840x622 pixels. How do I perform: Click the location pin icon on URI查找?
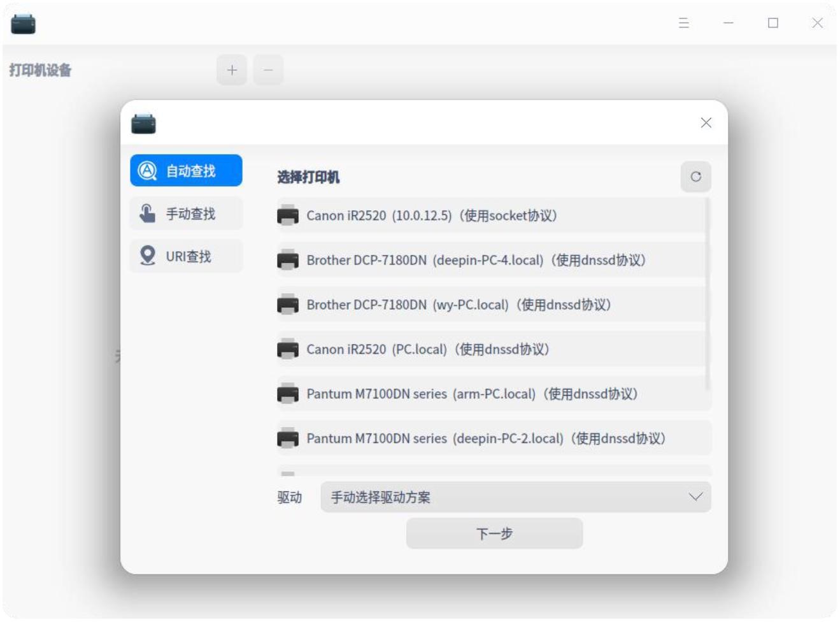146,256
